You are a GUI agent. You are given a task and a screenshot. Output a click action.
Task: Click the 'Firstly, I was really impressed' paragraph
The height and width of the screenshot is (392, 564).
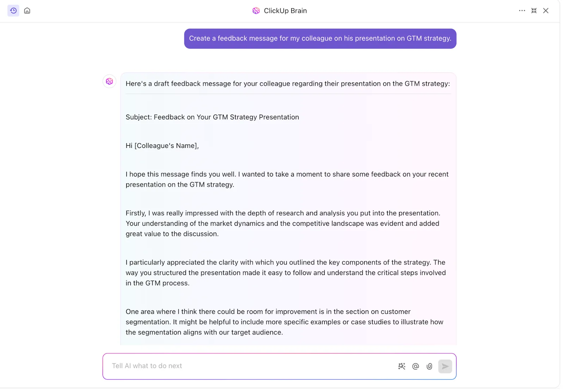point(283,223)
